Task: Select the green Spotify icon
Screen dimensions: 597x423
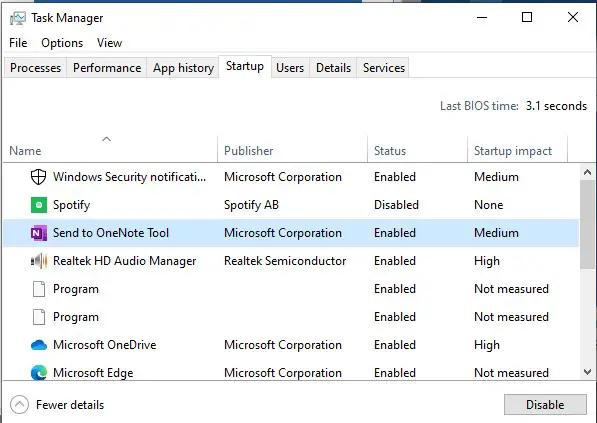Action: (x=38, y=205)
